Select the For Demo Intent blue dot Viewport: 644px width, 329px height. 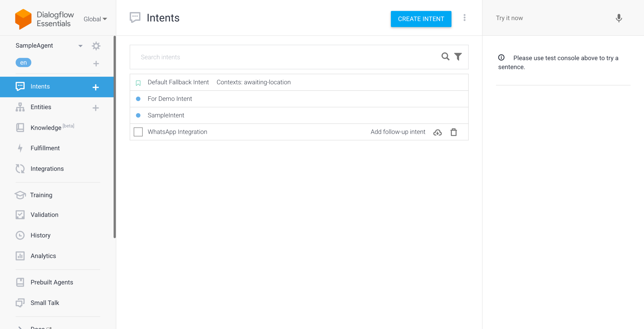coord(138,99)
